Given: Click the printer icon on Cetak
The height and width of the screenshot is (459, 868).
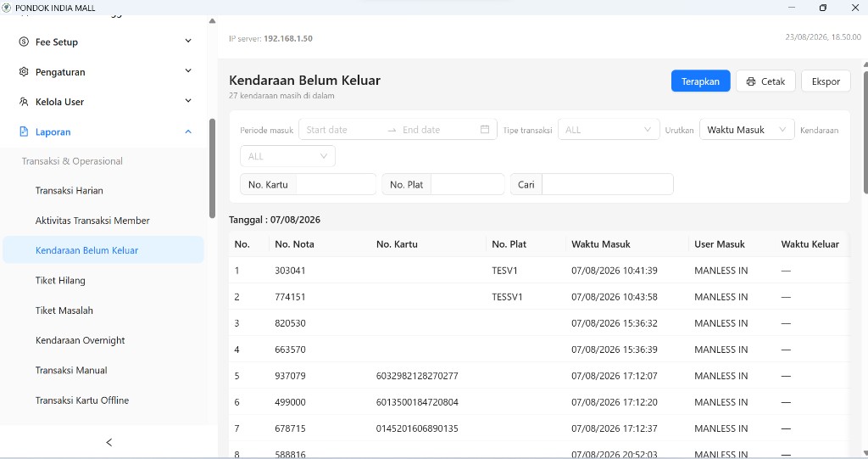Looking at the screenshot, I should [x=751, y=81].
